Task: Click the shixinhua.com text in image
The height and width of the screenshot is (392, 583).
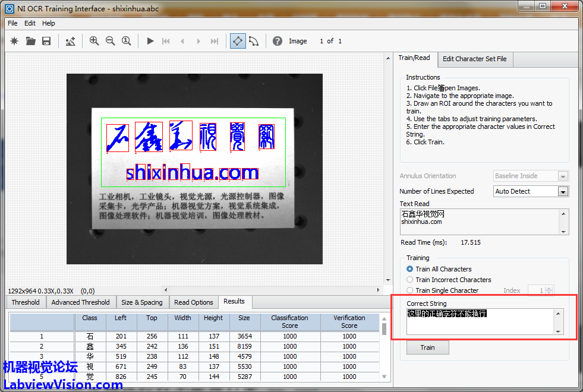Action: 192,173
